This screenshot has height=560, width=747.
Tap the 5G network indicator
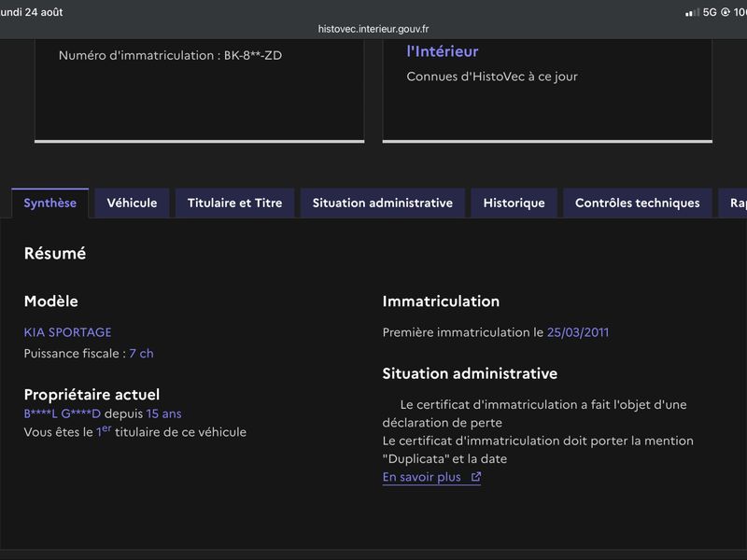coord(710,12)
